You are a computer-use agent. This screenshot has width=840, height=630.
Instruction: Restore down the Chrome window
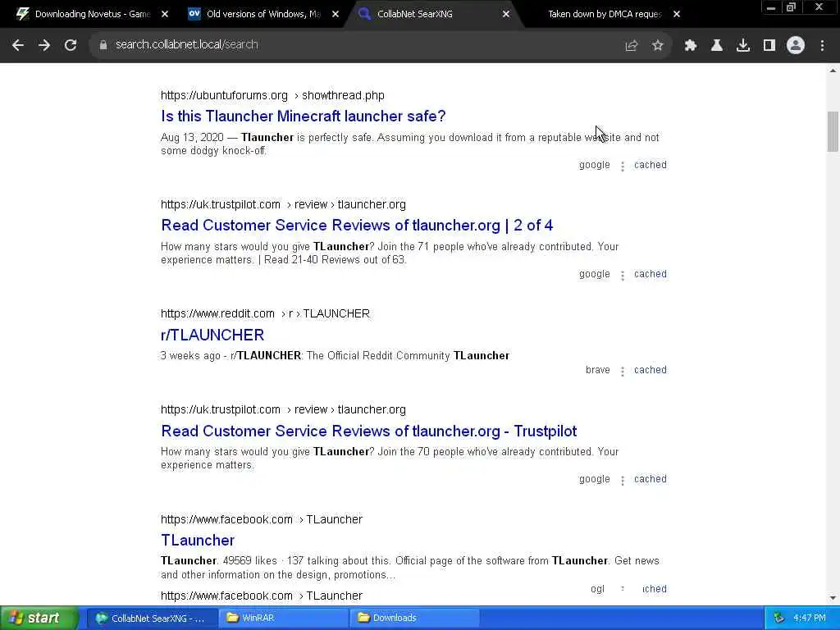coord(791,7)
